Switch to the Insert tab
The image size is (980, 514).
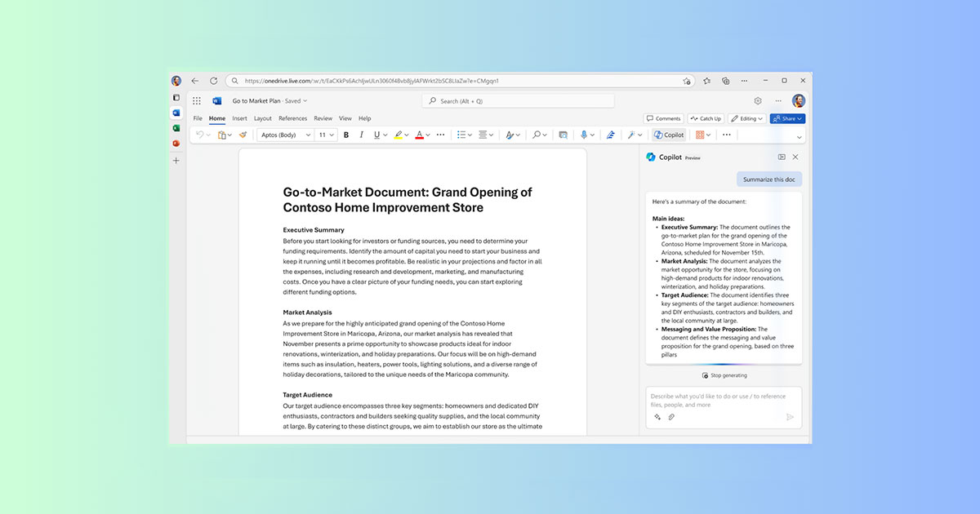coord(239,118)
